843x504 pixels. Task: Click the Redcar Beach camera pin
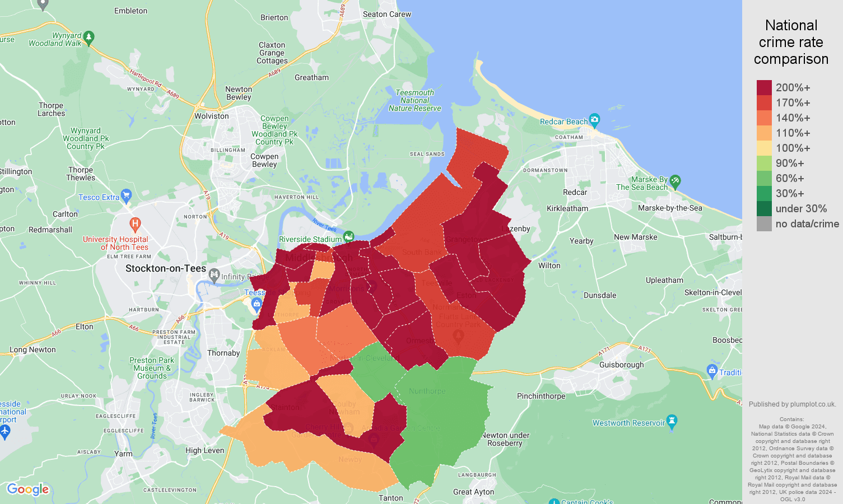595,119
